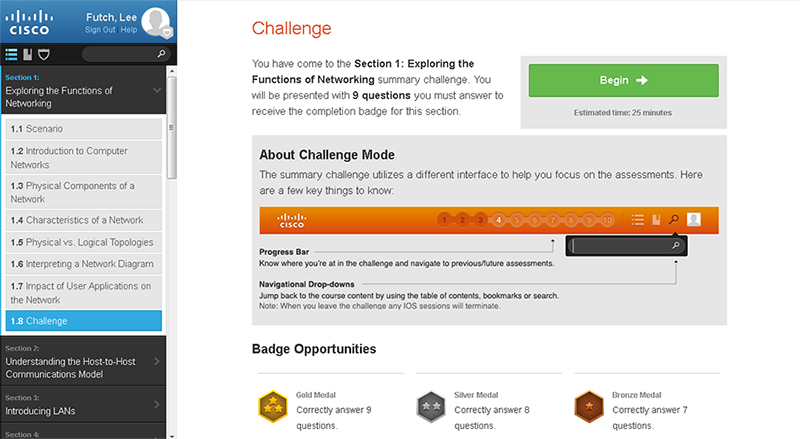Click the Sign Out link
Viewport: 800px width, 439px height.
click(100, 30)
